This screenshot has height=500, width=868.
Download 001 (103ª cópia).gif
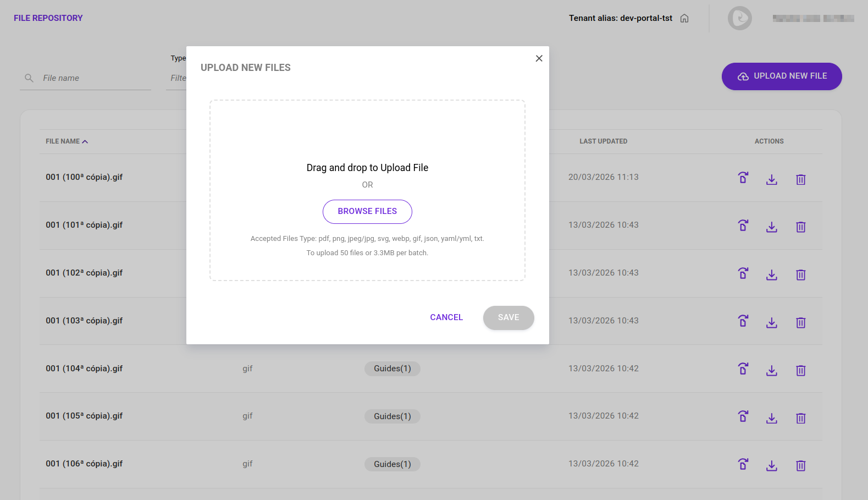click(x=772, y=322)
